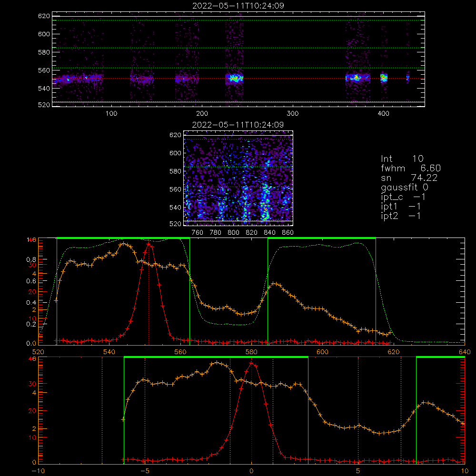
Task: Click the 'gaussfit 0' parameter text
Action: pos(404,187)
